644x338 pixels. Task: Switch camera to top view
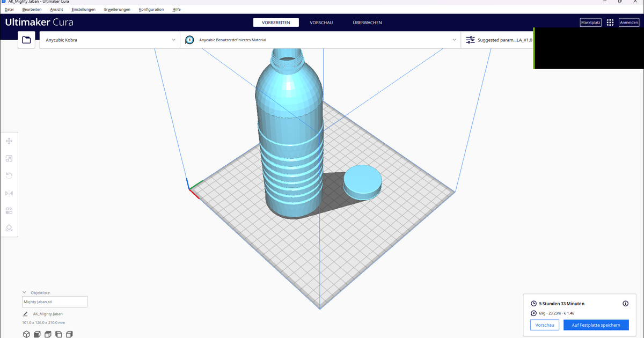(x=47, y=334)
